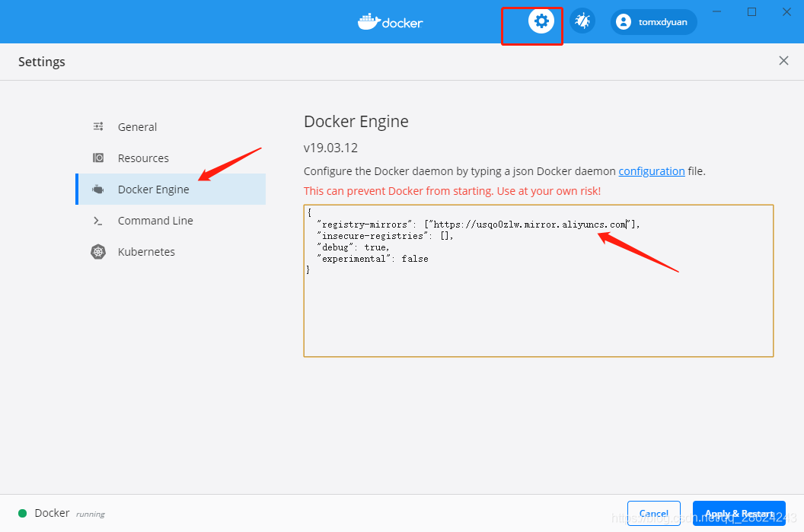Click the "debug": true line
This screenshot has width=804, height=532.
tap(353, 247)
